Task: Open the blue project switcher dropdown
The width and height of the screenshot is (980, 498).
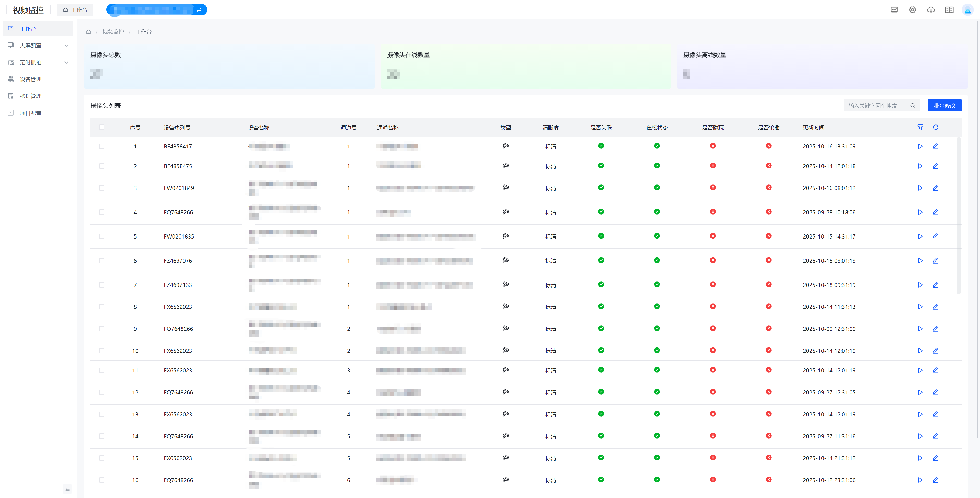Action: click(156, 10)
